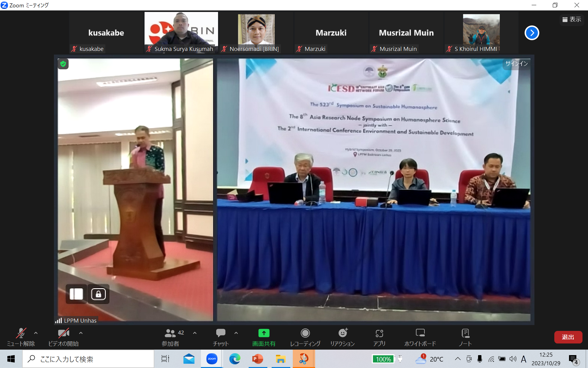Open the ノート notes panel
Screen dimensions: 588x368
pos(465,337)
